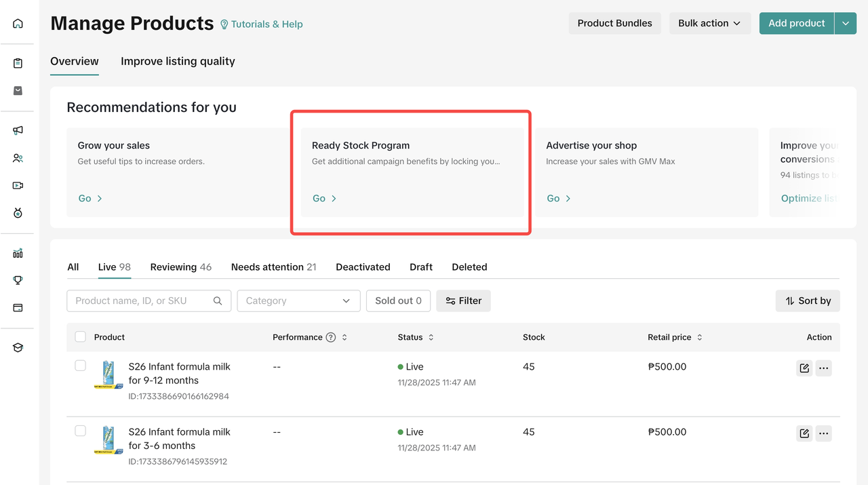This screenshot has width=868, height=485.
Task: Click edit icon for 9-12 months product
Action: coord(804,368)
